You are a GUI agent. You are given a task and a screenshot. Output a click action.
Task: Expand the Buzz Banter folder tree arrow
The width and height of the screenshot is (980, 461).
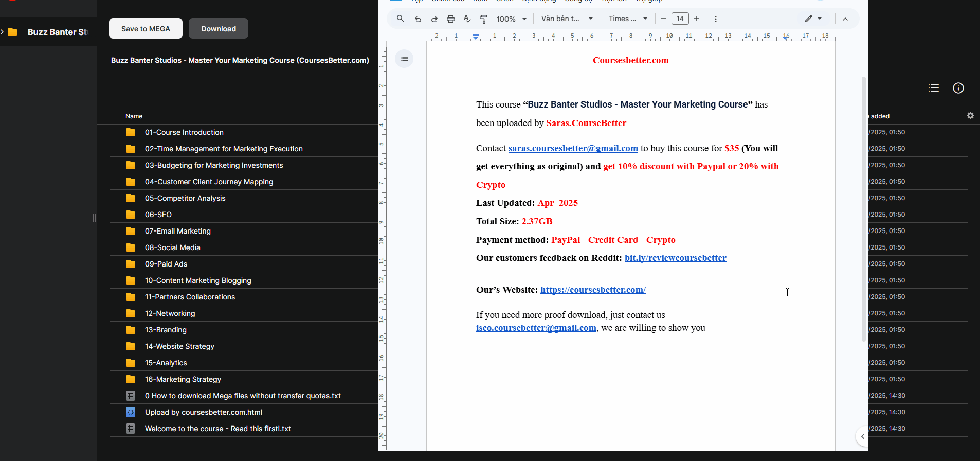coord(3,32)
